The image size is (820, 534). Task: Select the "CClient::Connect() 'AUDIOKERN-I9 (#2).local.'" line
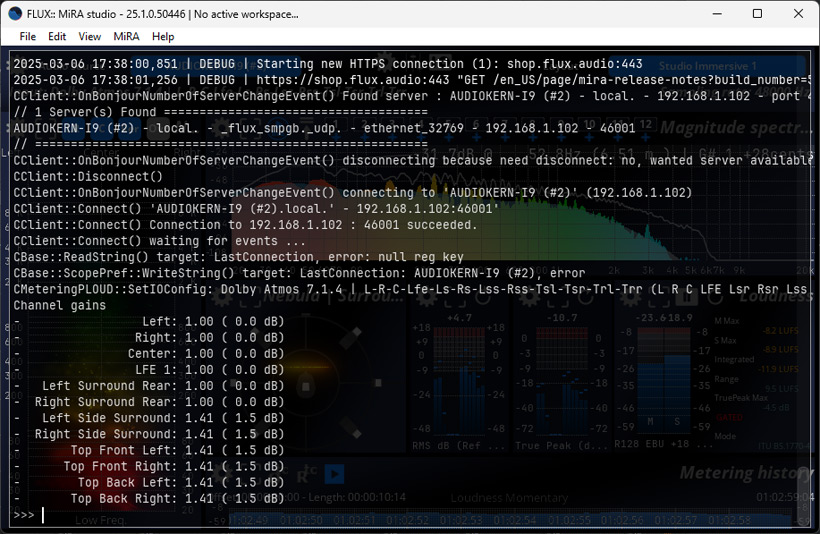tap(256, 209)
